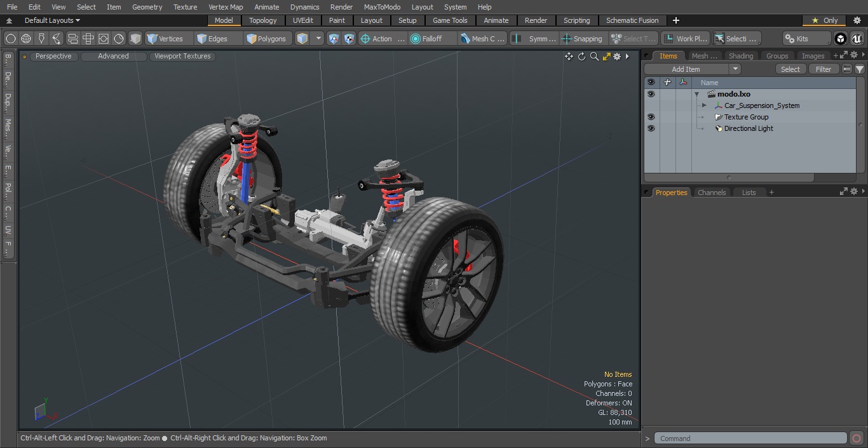The width and height of the screenshot is (868, 448).
Task: Select the Items mode orange cube icon
Action: (x=302, y=39)
